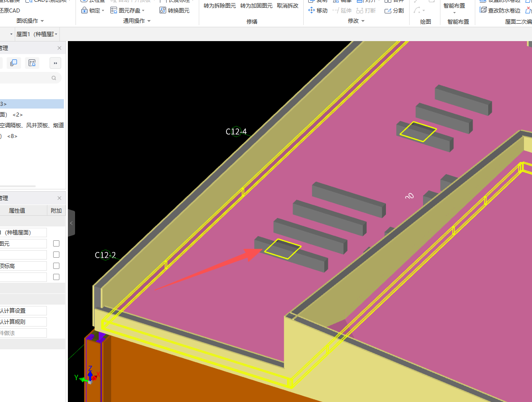Click 取消拆改 button
This screenshot has width=532, height=402.
(288, 6)
